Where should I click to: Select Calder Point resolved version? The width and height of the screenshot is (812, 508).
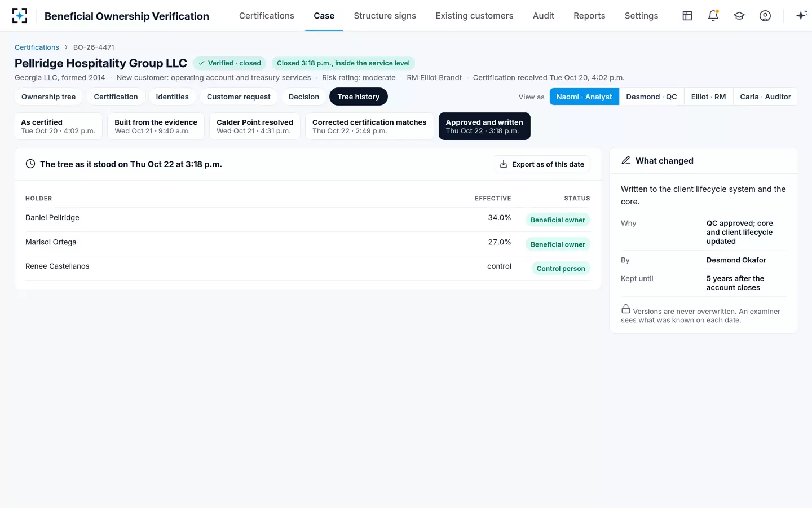(x=255, y=126)
